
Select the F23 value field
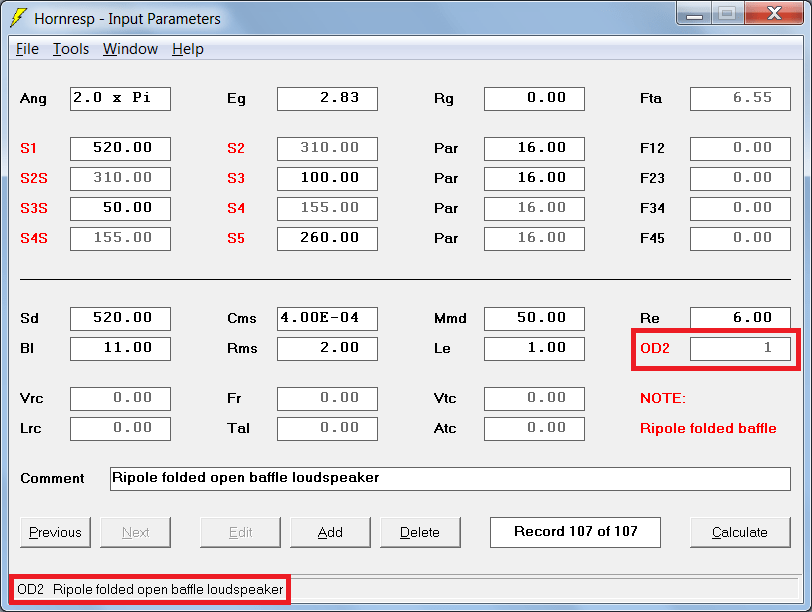click(x=741, y=179)
